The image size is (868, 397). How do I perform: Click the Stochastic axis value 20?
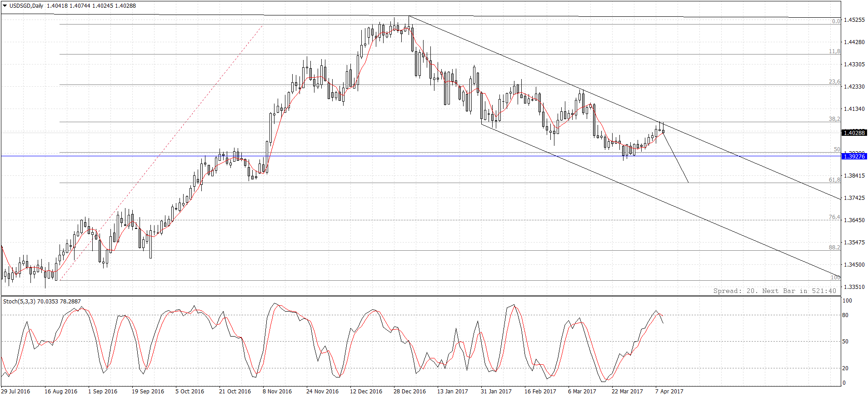pos(845,368)
